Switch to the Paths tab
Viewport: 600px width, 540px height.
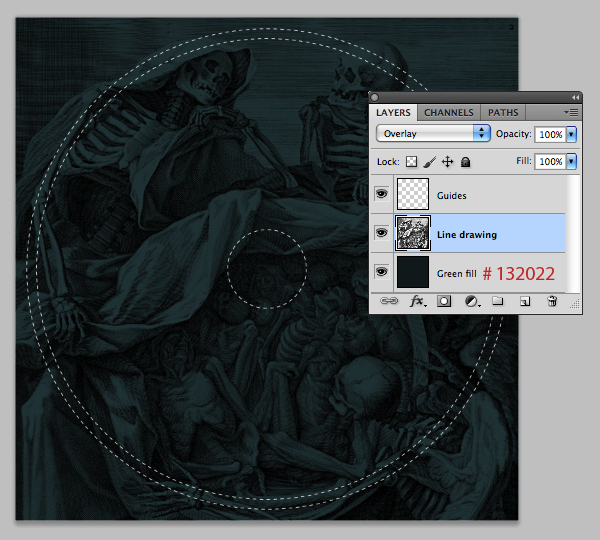point(503,113)
